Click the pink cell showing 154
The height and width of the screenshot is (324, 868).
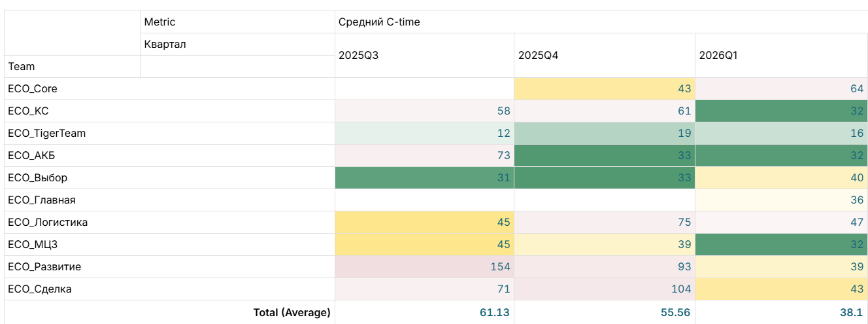424,267
